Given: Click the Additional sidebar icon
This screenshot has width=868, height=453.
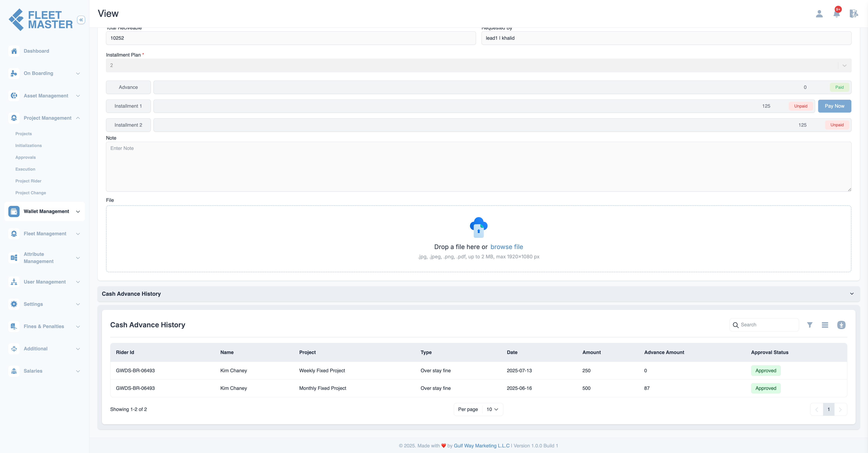Looking at the screenshot, I should (14, 349).
